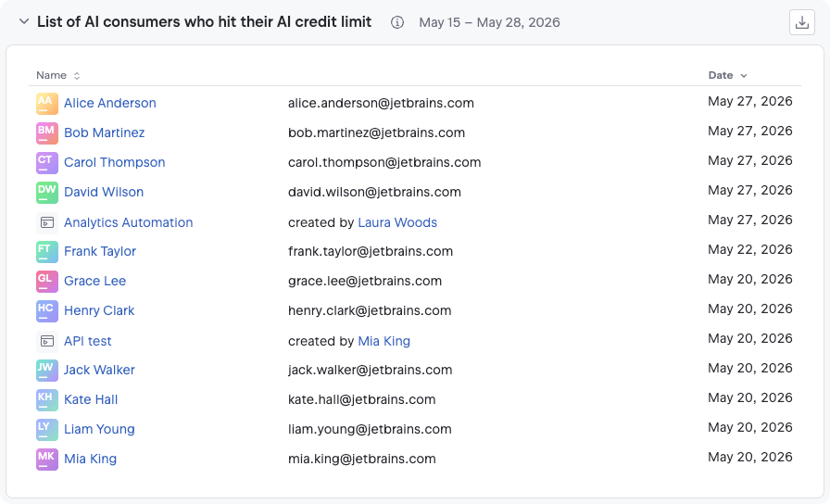Click the API test token icon
Screen dimensions: 830x504
pyautogui.click(x=47, y=342)
